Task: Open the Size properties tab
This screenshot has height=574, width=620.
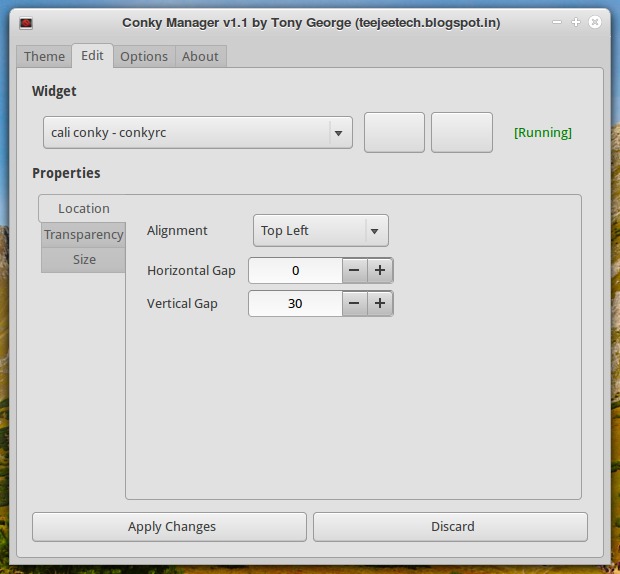Action: [84, 260]
